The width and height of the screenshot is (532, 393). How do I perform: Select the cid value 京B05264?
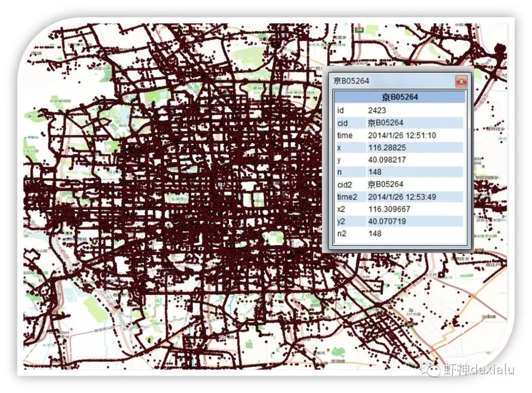[385, 123]
